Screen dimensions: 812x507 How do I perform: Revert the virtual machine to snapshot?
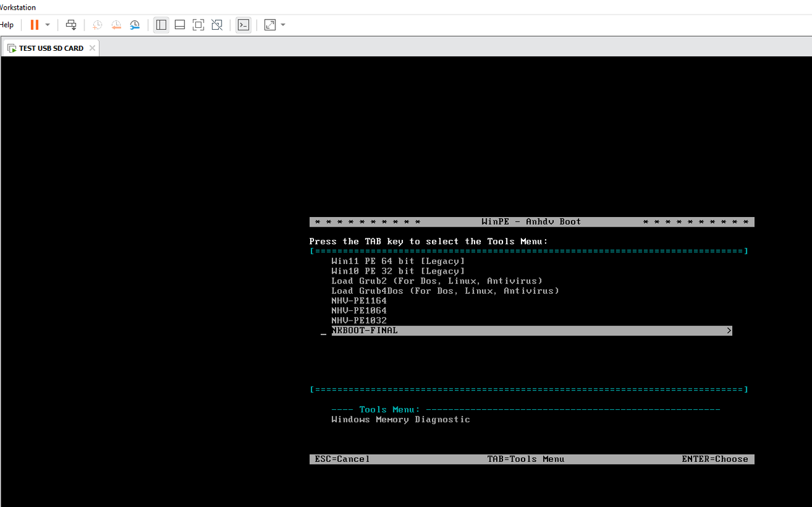pos(116,25)
